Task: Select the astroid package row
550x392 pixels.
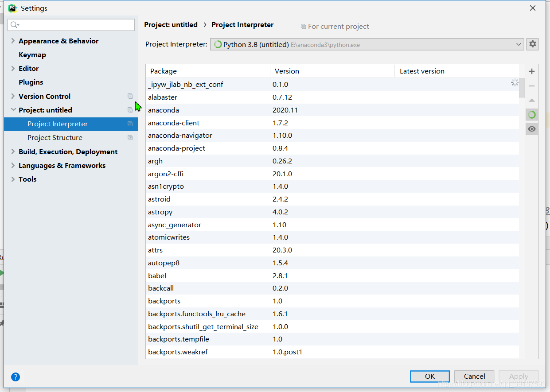Action: [x=332, y=199]
